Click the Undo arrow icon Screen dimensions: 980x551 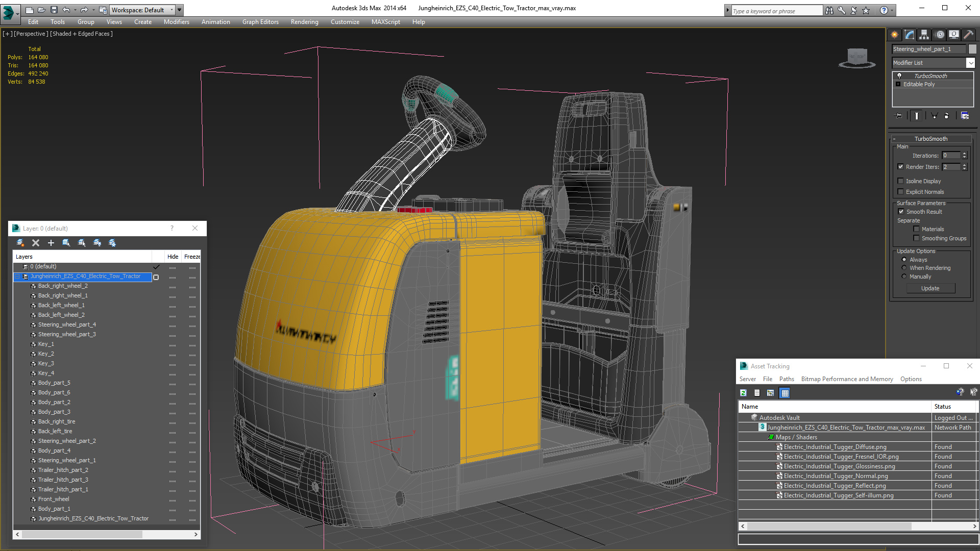point(66,10)
